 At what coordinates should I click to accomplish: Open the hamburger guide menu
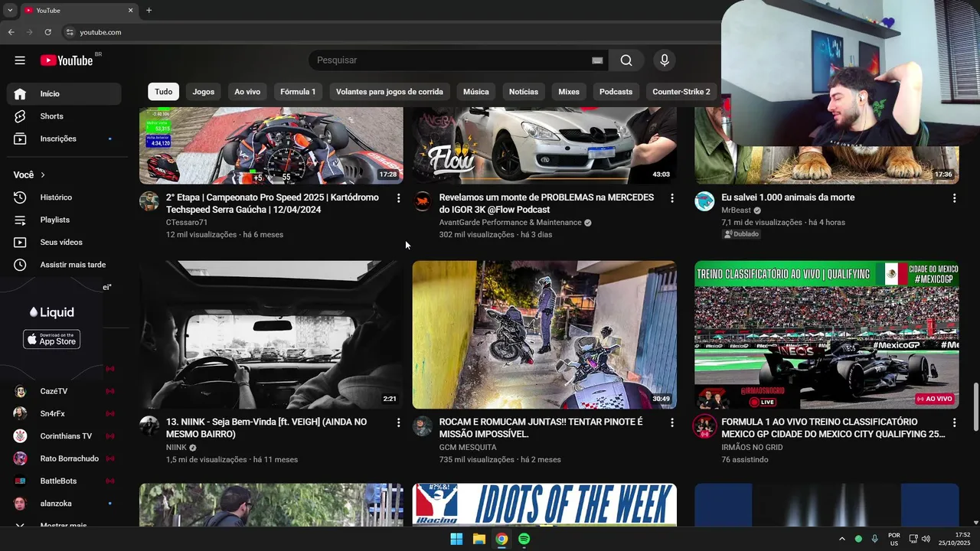20,60
